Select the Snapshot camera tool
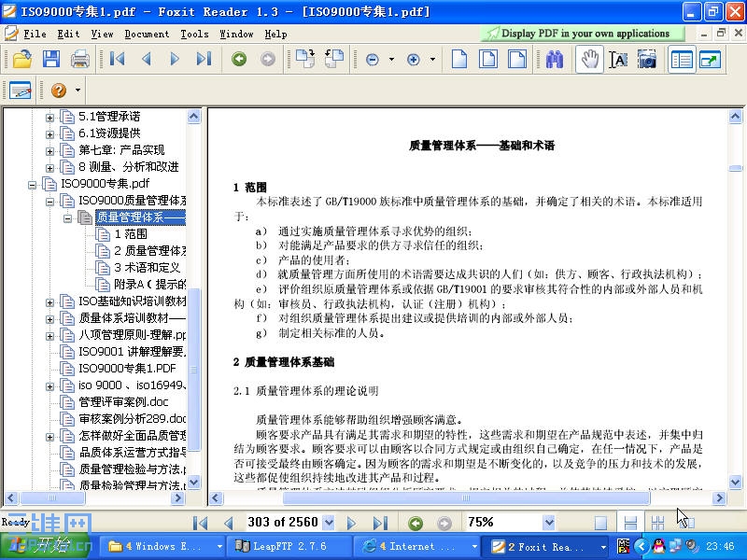The width and height of the screenshot is (747, 560). point(647,60)
